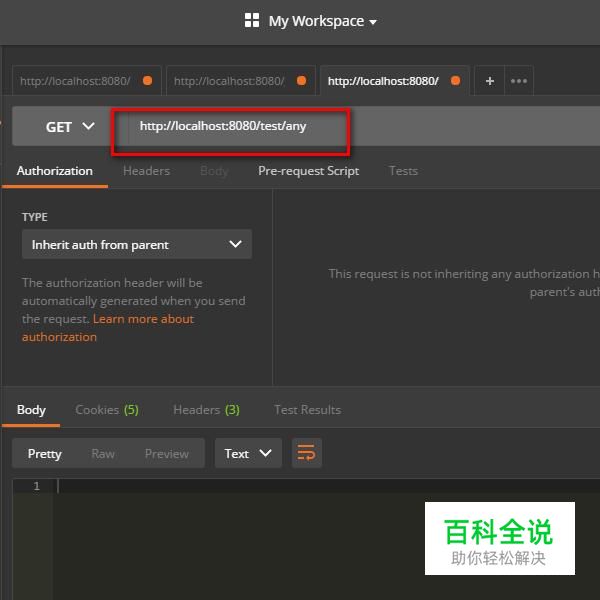Click the workspace grid icon
Viewport: 600px width, 600px height.
coord(252,20)
